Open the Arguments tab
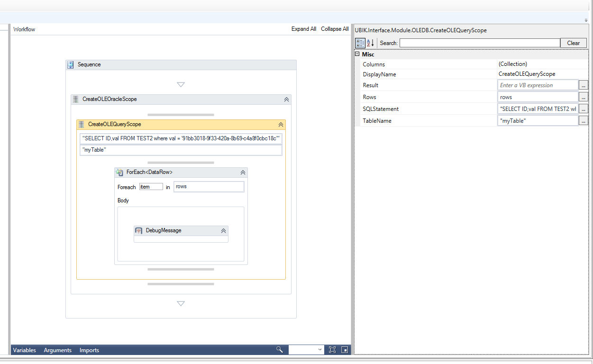 [57, 350]
